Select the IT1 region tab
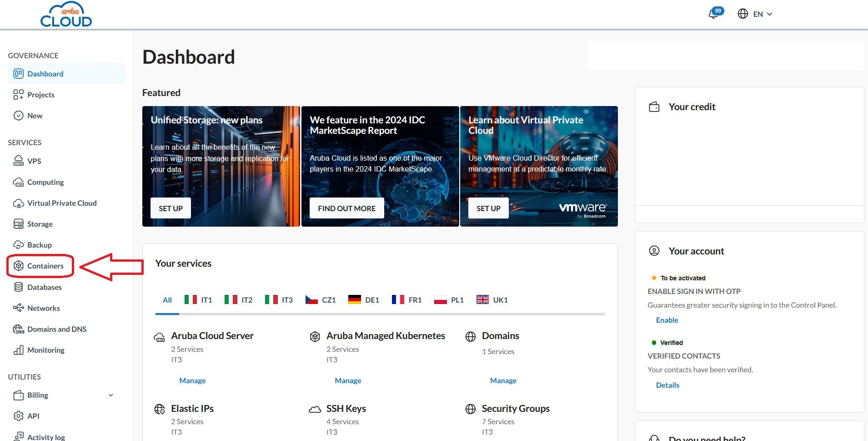Viewport: 868px width, 441px height. (199, 300)
